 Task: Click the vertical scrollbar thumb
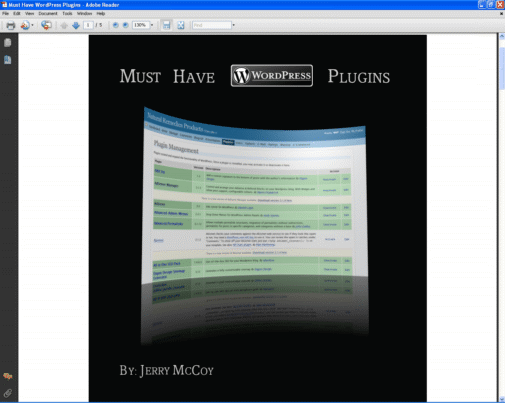pos(502,68)
